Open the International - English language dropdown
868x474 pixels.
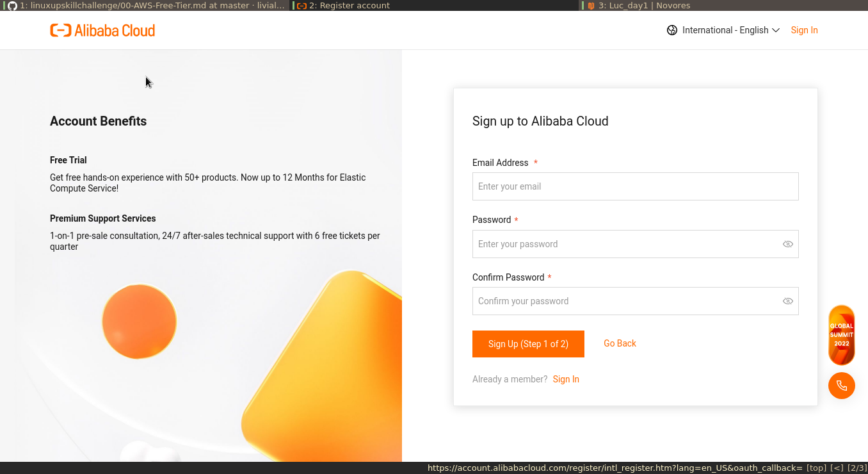click(x=725, y=30)
